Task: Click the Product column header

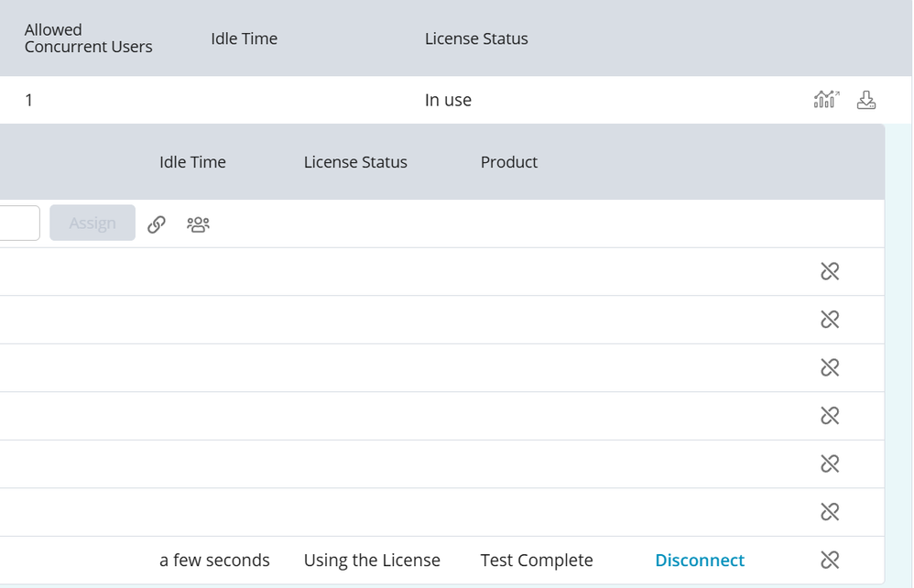Action: pyautogui.click(x=508, y=162)
